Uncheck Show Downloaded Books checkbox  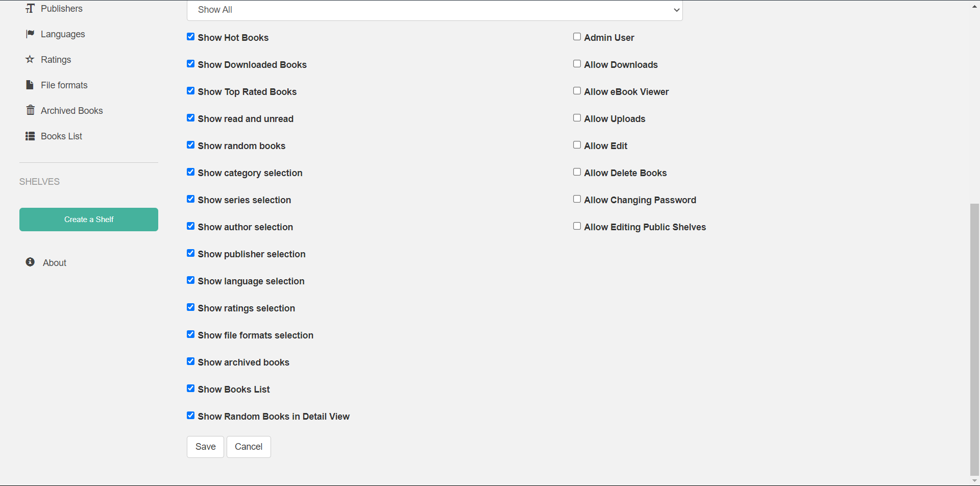[x=190, y=64]
